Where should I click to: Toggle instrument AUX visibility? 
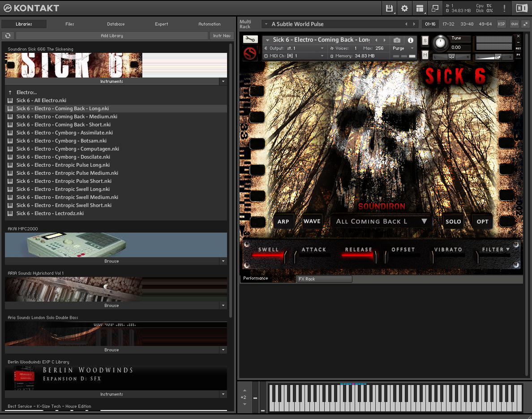click(518, 48)
